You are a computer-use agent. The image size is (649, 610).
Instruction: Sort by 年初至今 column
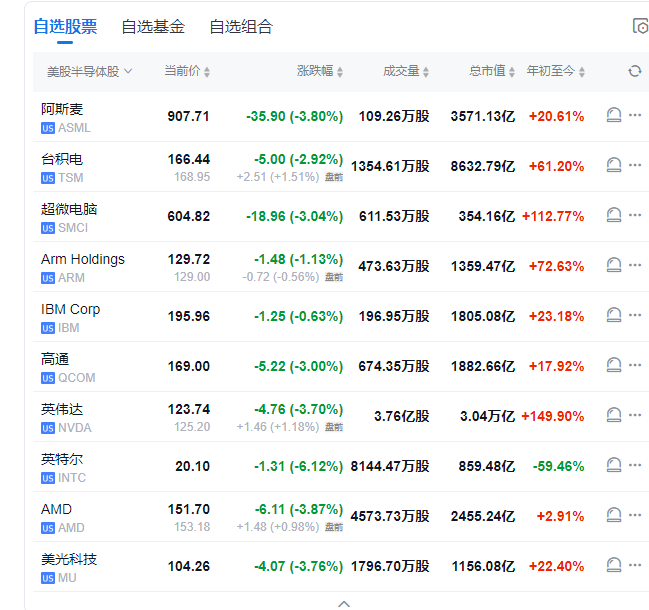555,71
